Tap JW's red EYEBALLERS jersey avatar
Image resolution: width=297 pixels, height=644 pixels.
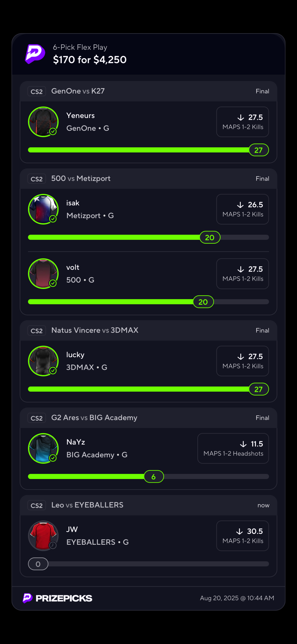click(x=43, y=535)
